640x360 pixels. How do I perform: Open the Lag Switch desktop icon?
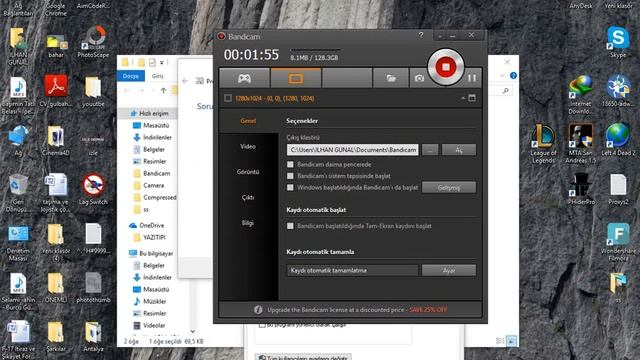[93, 189]
